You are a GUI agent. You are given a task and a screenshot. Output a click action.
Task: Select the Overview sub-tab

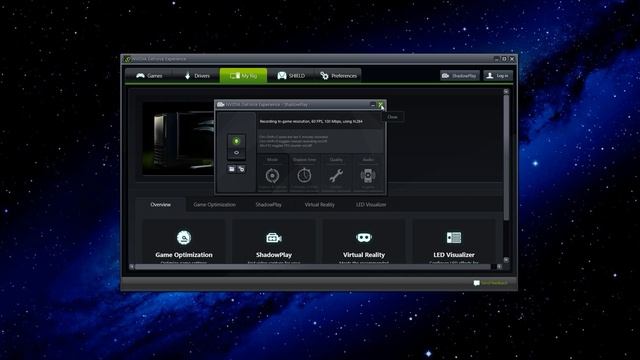coord(160,204)
